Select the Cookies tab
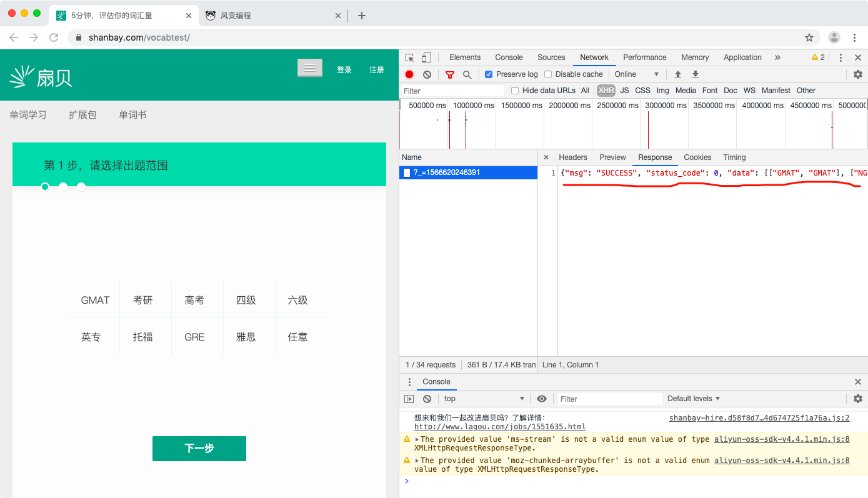The width and height of the screenshot is (868, 498). pyautogui.click(x=697, y=157)
